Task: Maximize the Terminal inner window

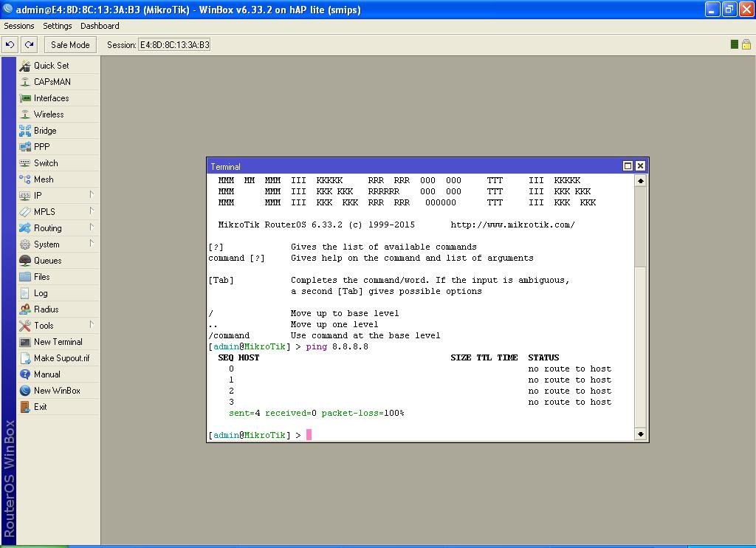Action: [x=628, y=166]
